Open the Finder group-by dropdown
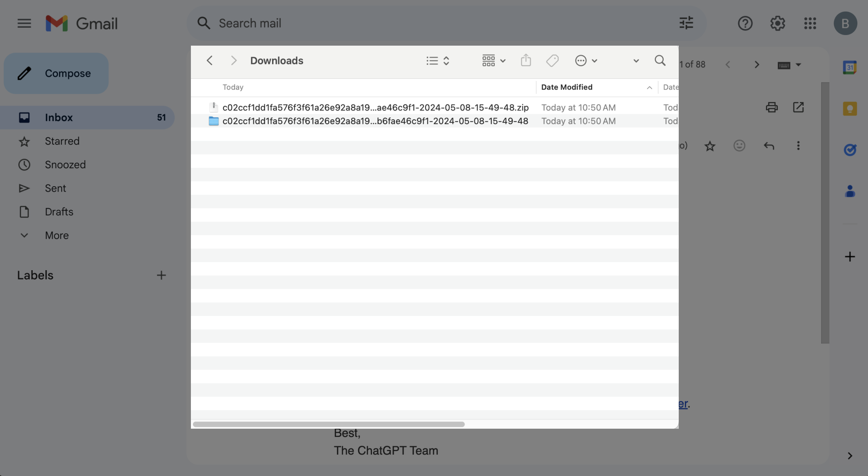This screenshot has height=476, width=868. coord(494,61)
